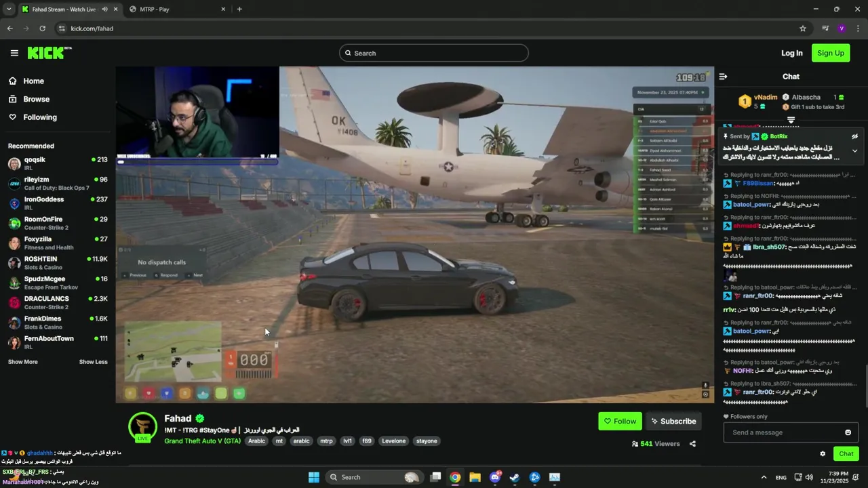Open recommended channel Foxyzilla

click(x=58, y=243)
